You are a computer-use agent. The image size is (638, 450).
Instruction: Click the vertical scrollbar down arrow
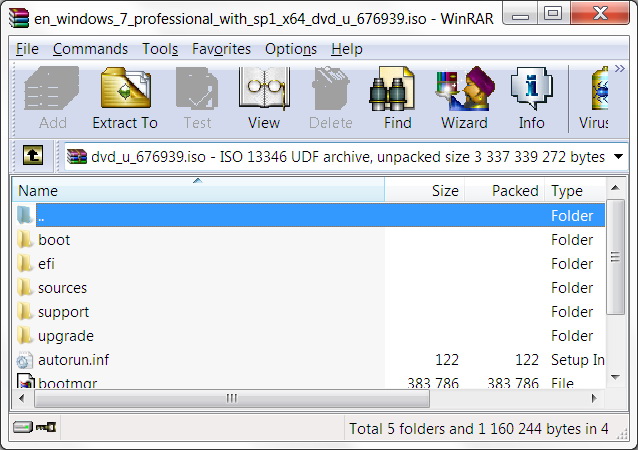click(x=615, y=377)
